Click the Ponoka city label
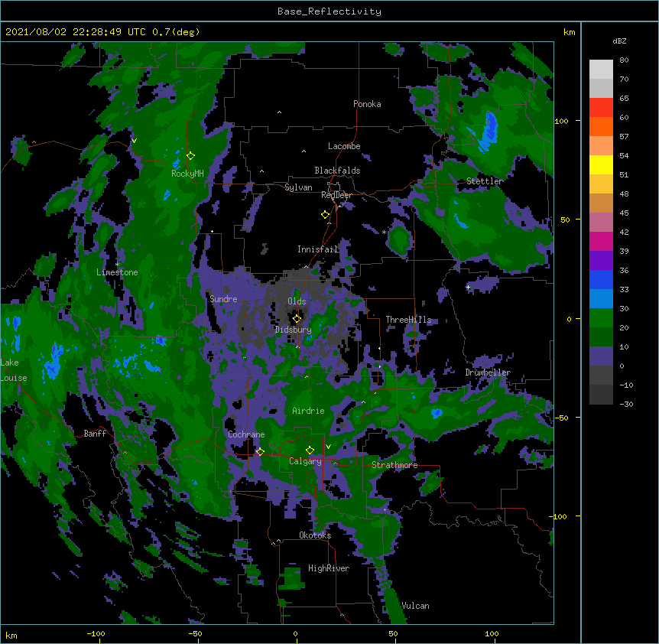 367,104
